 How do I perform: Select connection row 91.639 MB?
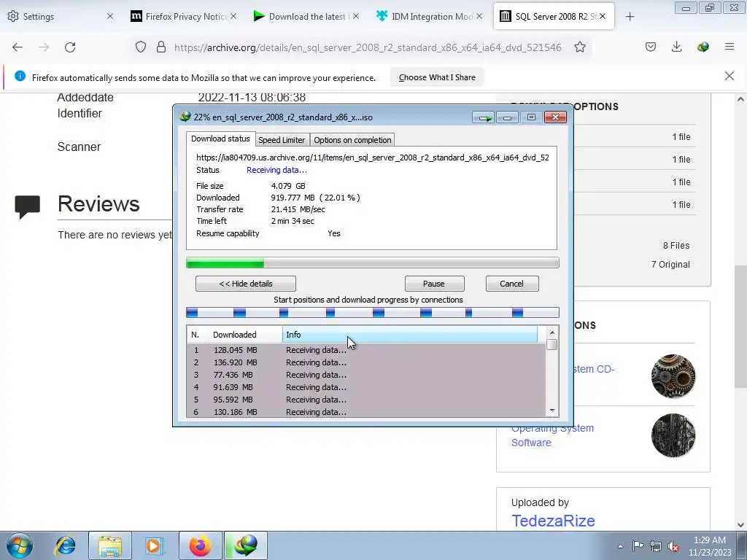coord(366,387)
